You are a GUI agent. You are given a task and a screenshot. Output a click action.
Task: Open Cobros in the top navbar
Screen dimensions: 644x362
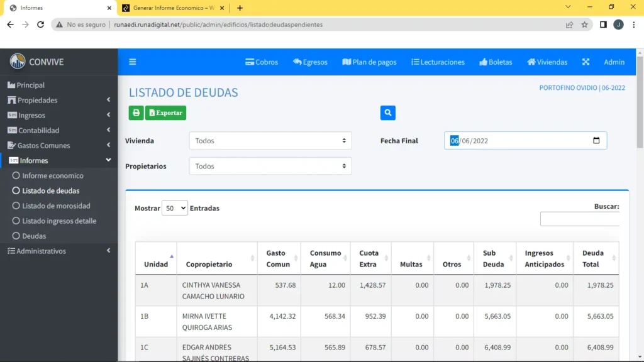[x=262, y=62]
